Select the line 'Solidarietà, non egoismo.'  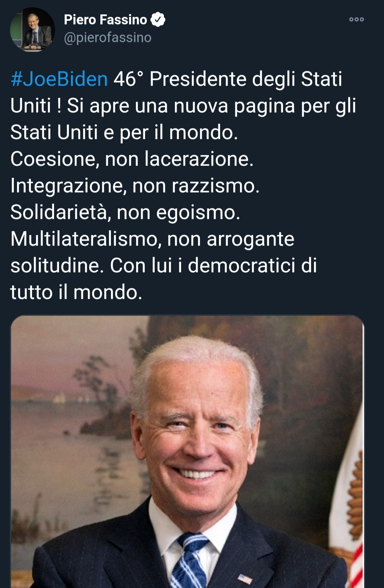point(125,212)
